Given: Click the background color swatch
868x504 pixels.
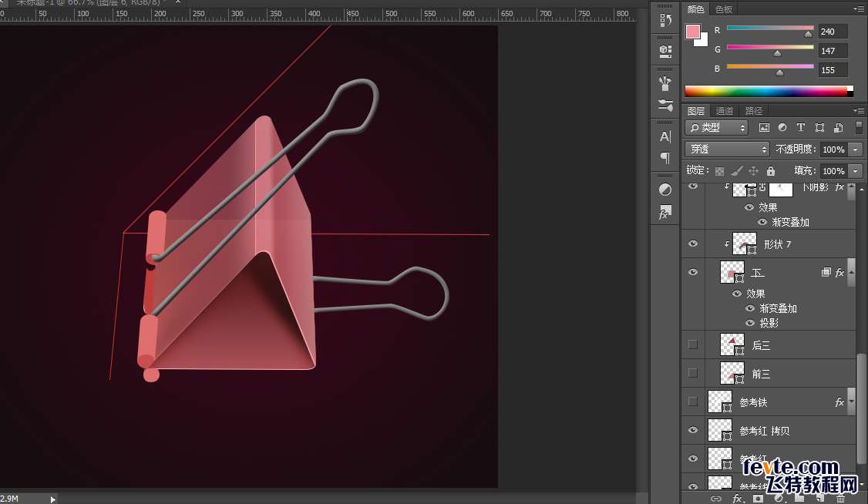Looking at the screenshot, I should [703, 40].
